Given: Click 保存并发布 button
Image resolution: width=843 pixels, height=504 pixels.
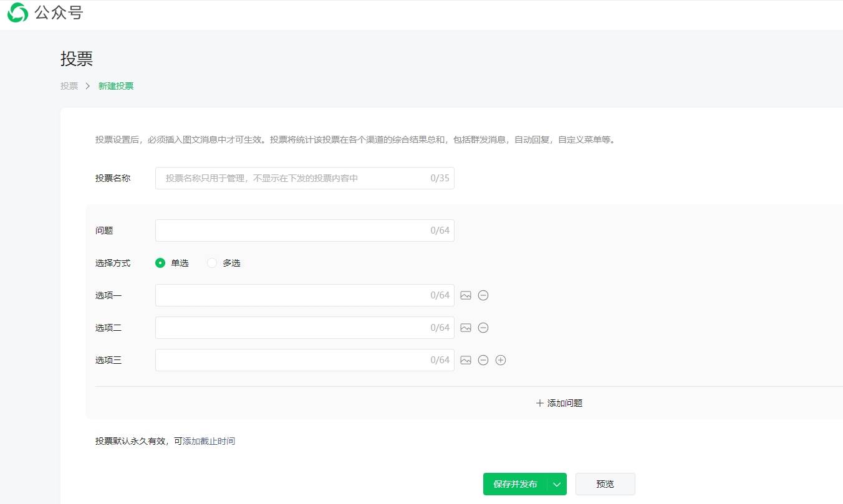Looking at the screenshot, I should [515, 484].
